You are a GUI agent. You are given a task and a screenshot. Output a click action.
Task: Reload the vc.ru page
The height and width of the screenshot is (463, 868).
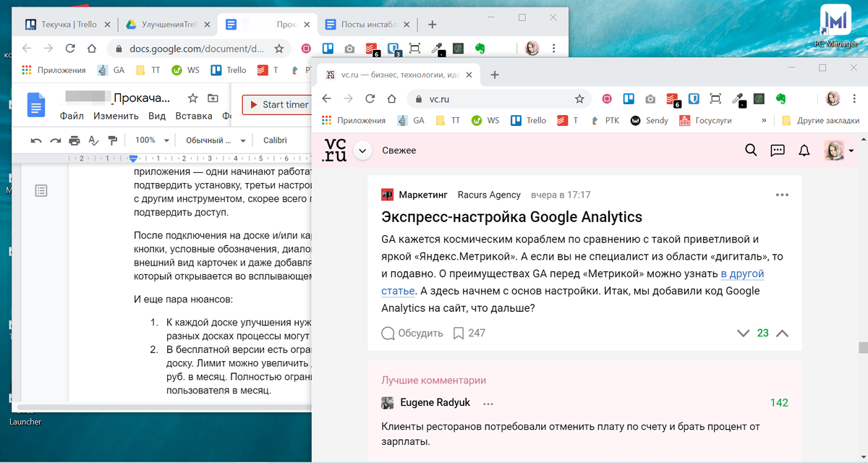pos(370,98)
